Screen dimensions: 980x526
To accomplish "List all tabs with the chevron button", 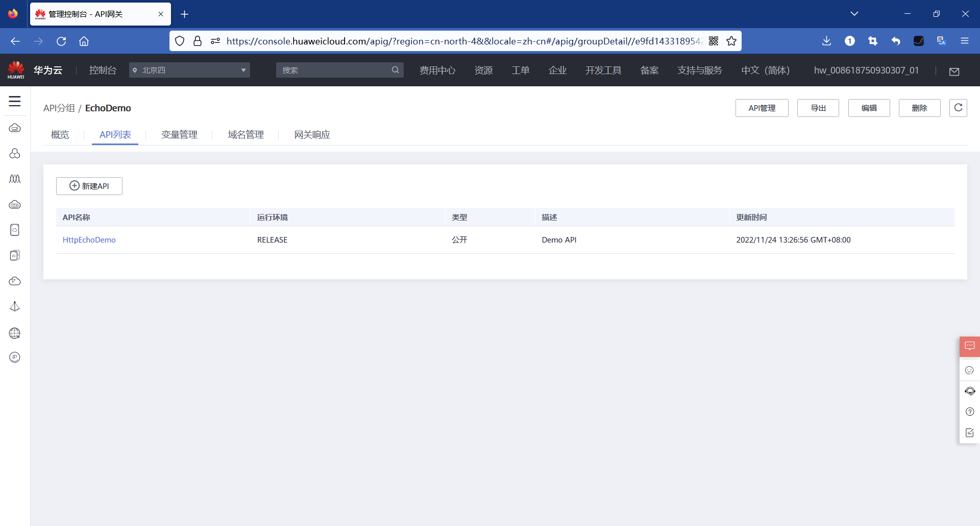I will pyautogui.click(x=854, y=14).
